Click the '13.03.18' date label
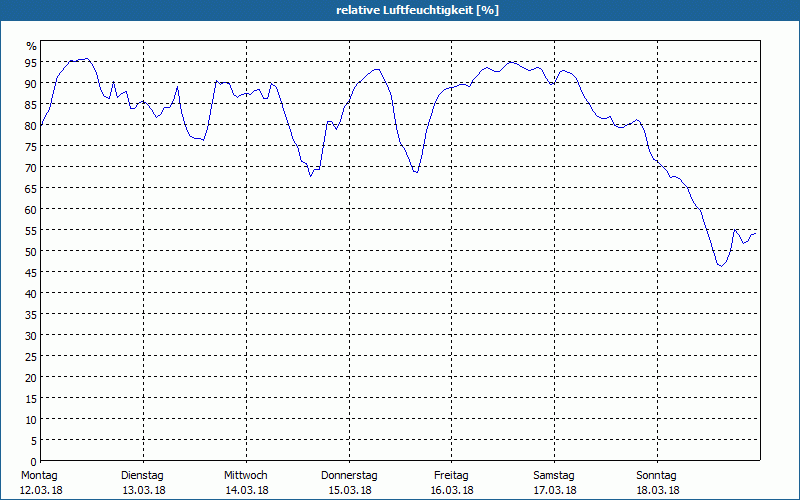Screen dimensions: 800x500 tap(144, 490)
